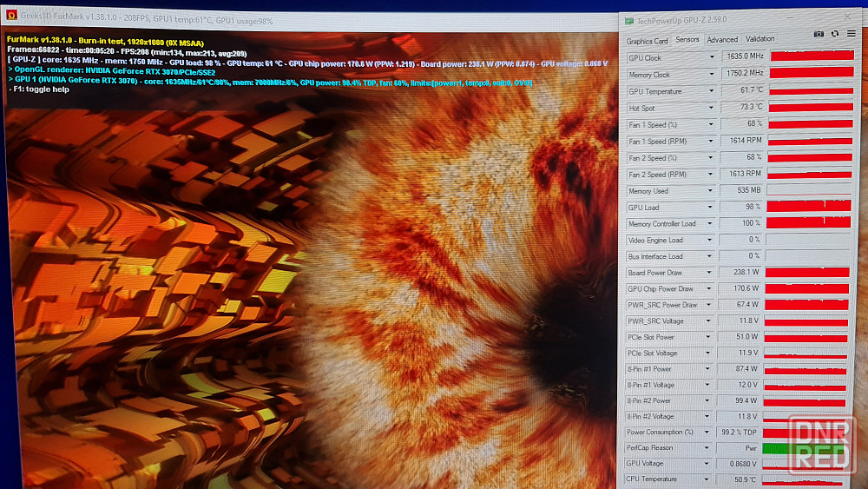Viewport: 868px width, 489px height.
Task: Expand PWR_SRC Voltage dropdown
Action: point(708,320)
